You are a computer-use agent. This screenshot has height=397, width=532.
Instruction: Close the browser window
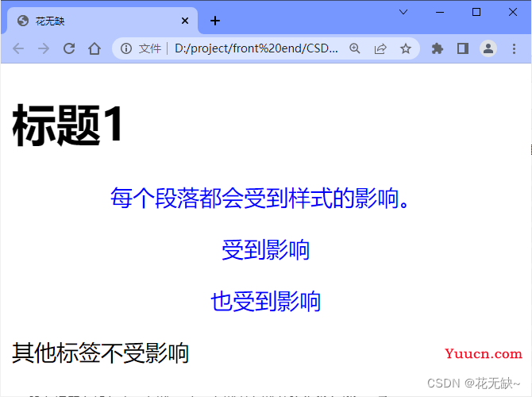pyautogui.click(x=513, y=12)
